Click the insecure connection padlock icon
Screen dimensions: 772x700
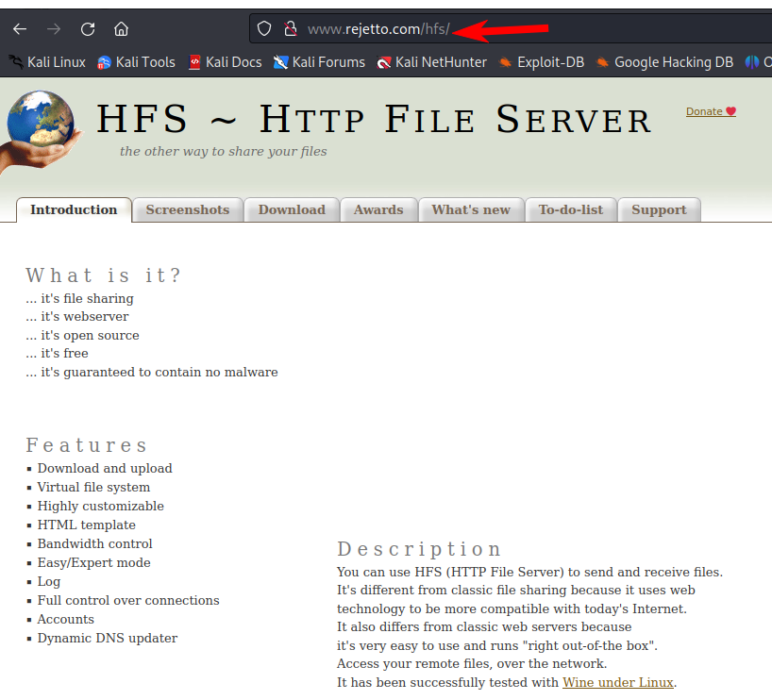291,28
